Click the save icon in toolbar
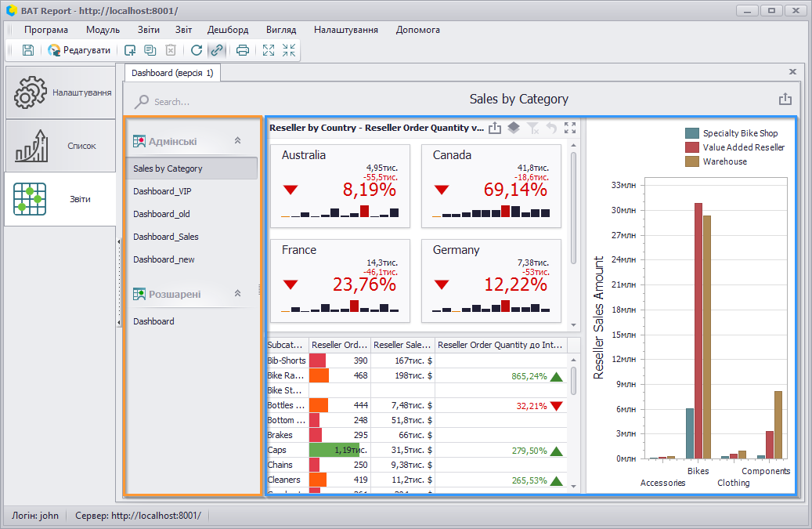The image size is (812, 529). pyautogui.click(x=28, y=50)
